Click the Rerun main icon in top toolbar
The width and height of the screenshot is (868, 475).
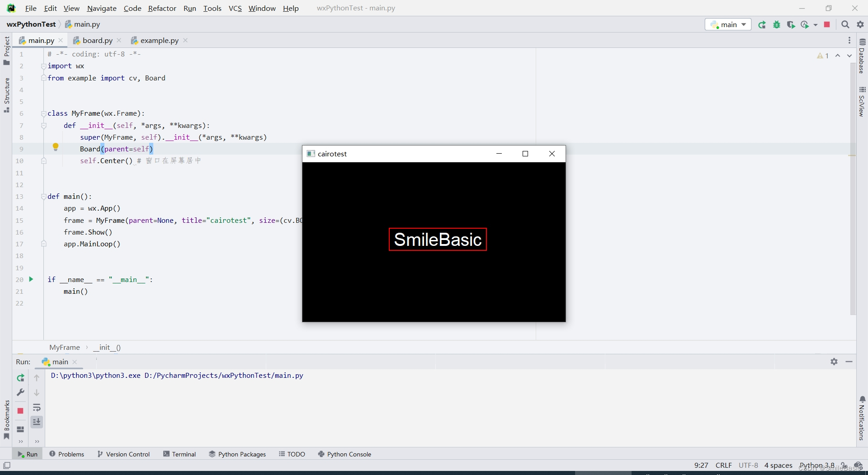pyautogui.click(x=762, y=25)
